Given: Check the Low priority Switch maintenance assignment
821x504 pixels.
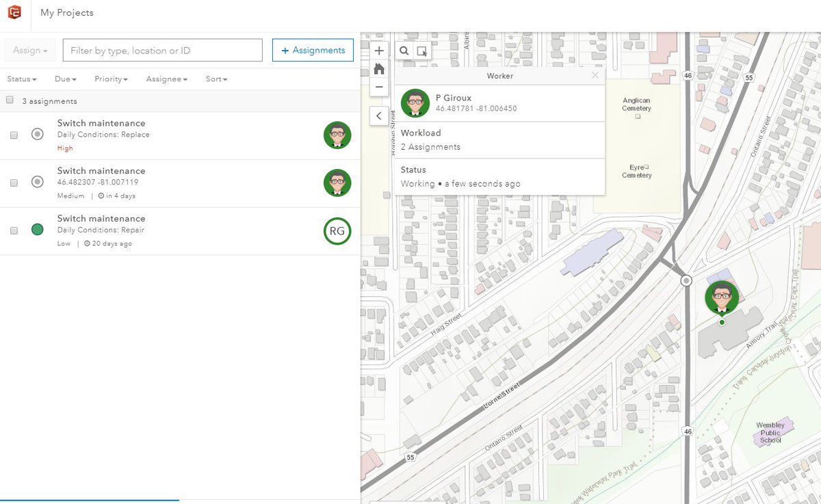Looking at the screenshot, I should 14,230.
